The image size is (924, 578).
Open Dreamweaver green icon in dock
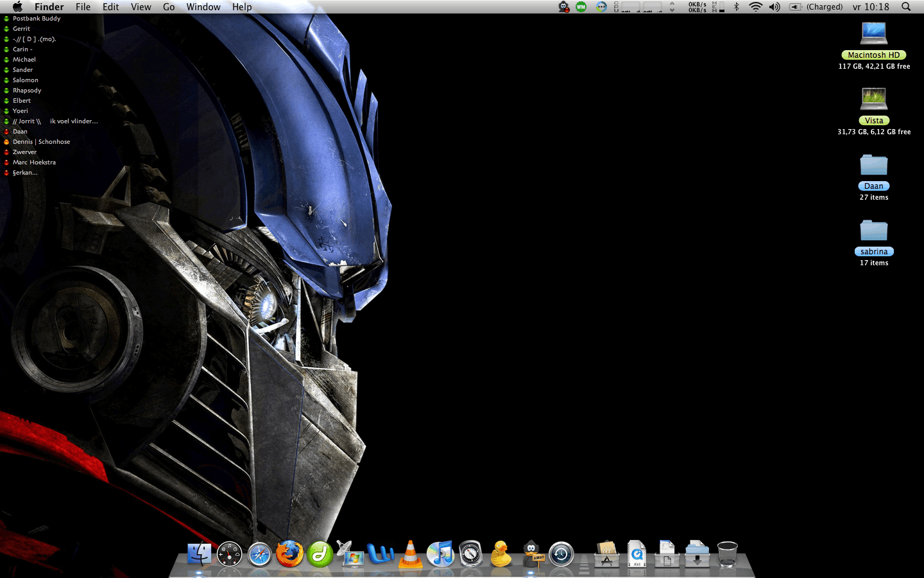click(x=320, y=554)
